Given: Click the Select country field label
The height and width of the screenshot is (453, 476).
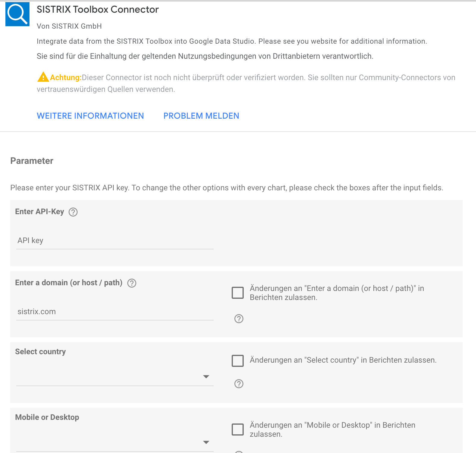Looking at the screenshot, I should tap(40, 352).
